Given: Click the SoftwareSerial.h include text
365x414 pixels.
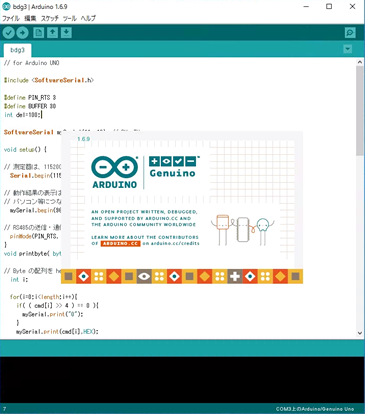Looking at the screenshot, I should coord(63,80).
